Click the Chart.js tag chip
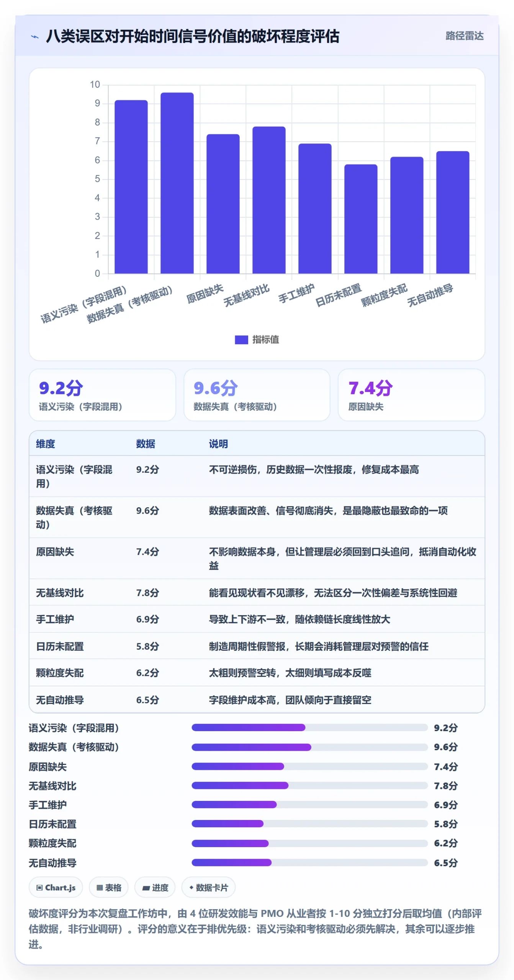This screenshot has height=980, width=514. 56,887
